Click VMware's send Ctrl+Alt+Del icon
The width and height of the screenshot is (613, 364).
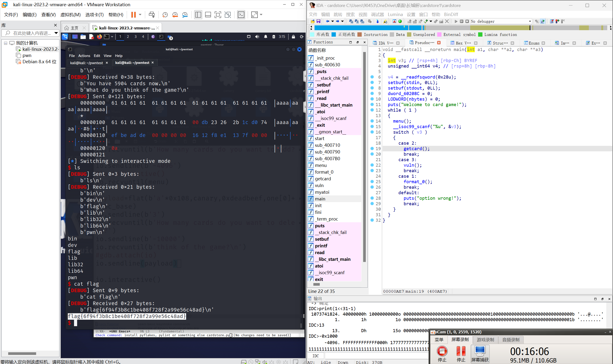(x=152, y=15)
